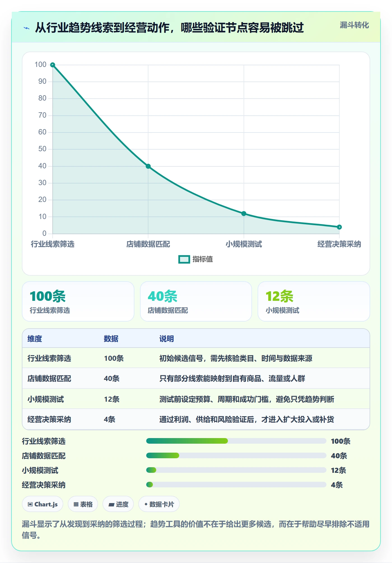Click the 12条 cell in the table
The height and width of the screenshot is (563, 392).
point(112,399)
